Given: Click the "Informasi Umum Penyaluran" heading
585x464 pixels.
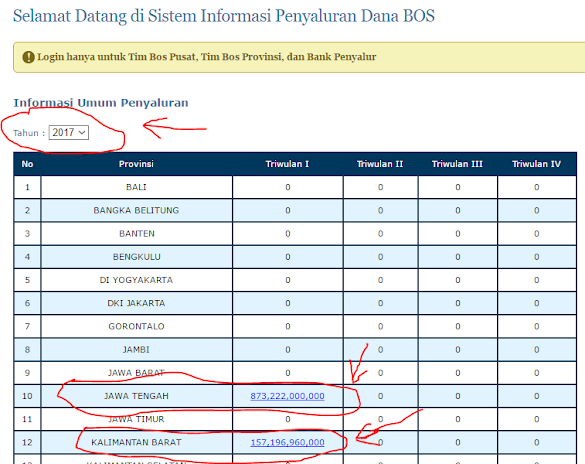Looking at the screenshot, I should pos(101,103).
